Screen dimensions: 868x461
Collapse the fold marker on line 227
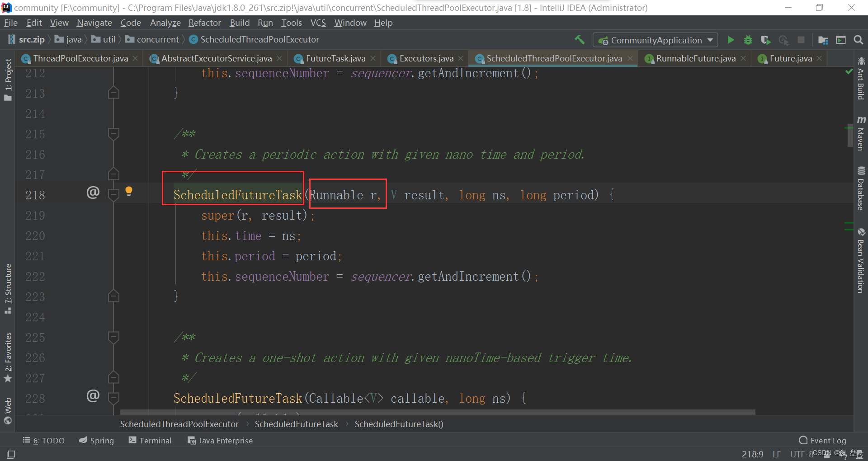113,377
